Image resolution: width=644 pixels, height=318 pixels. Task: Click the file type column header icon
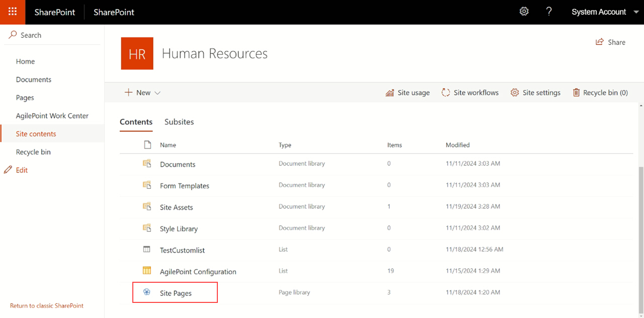pos(147,145)
